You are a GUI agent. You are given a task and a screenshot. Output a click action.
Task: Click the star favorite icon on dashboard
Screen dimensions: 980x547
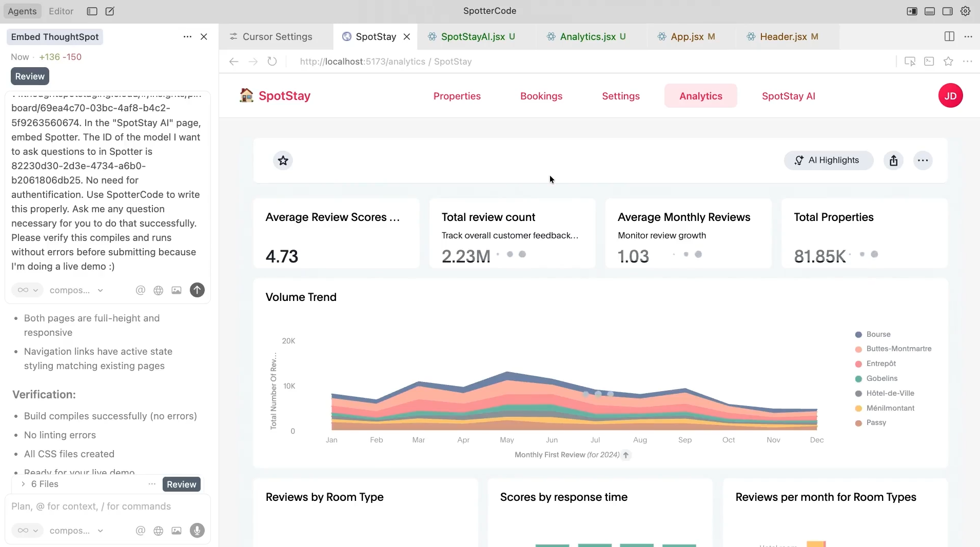(283, 160)
